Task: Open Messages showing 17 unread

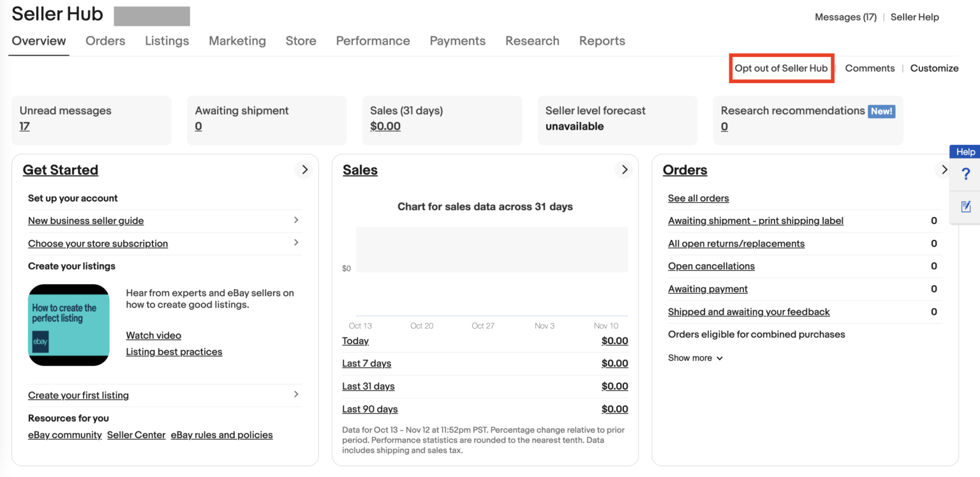Action: [x=845, y=17]
